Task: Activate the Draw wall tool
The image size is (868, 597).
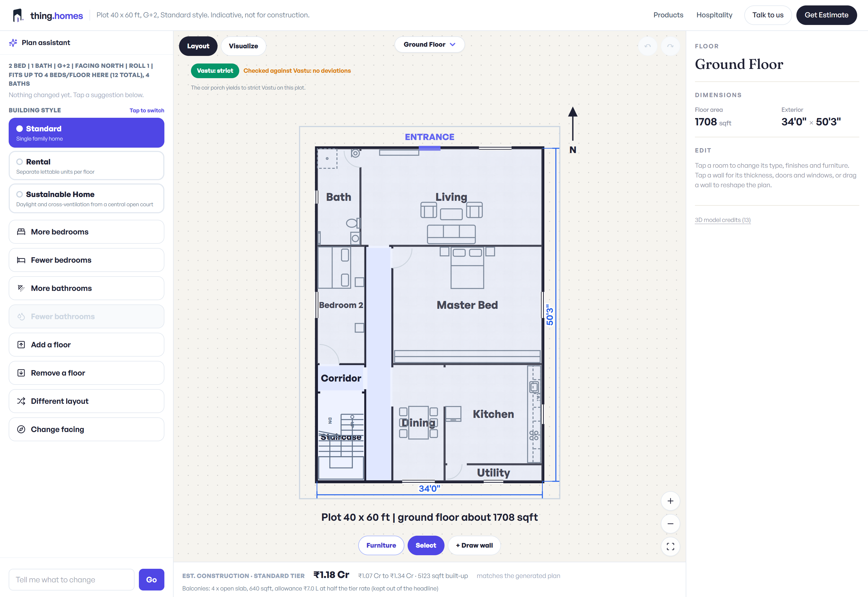Action: 474,545
